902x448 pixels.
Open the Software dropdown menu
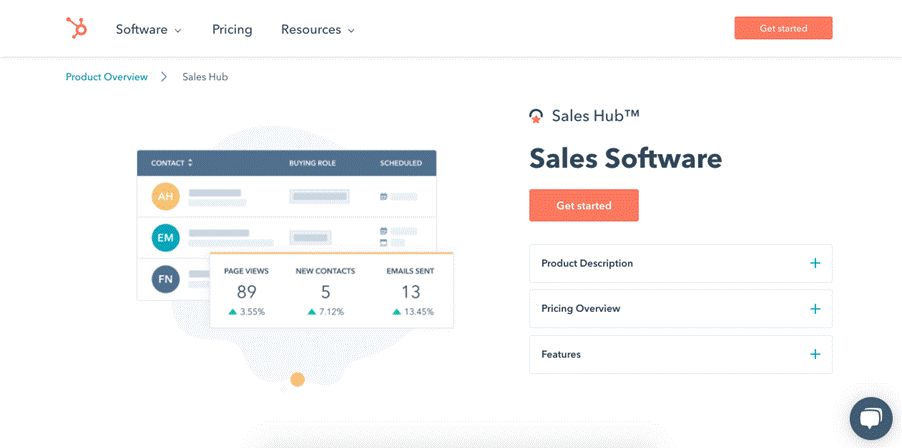pyautogui.click(x=148, y=29)
